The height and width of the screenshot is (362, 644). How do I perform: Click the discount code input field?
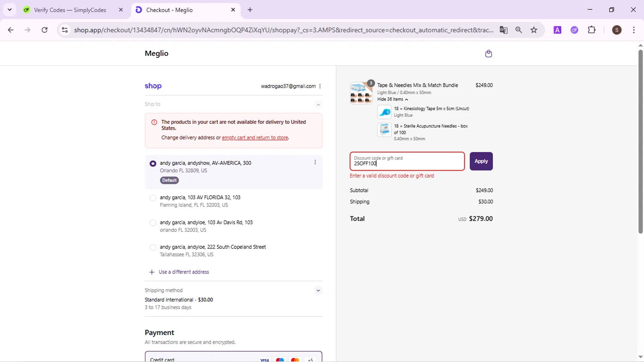(407, 161)
